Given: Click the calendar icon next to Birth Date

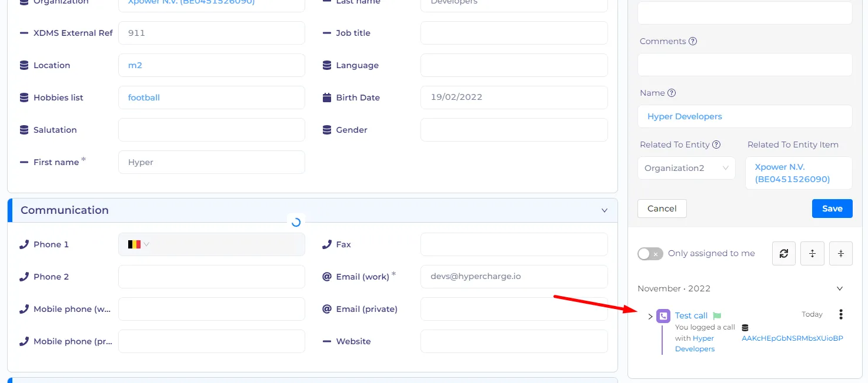Looking at the screenshot, I should (x=327, y=98).
